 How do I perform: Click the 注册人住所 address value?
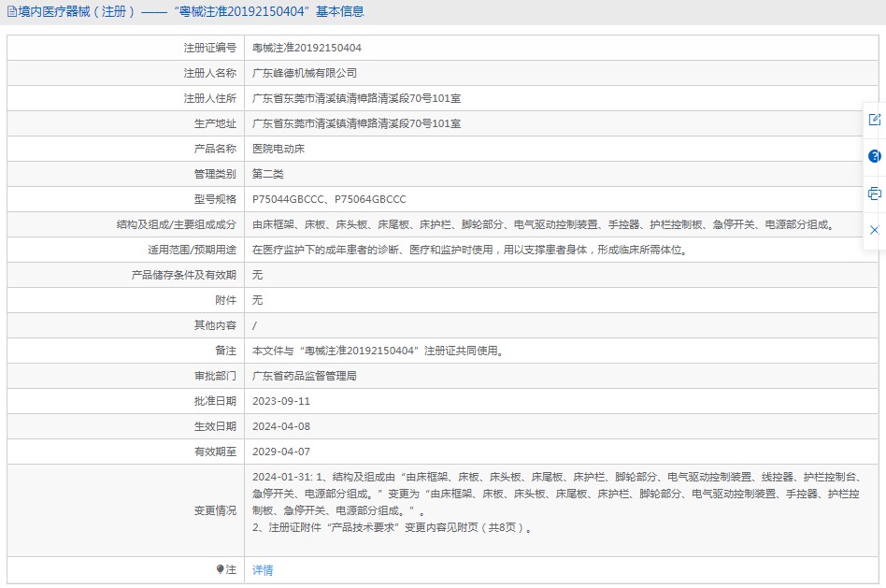(356, 98)
